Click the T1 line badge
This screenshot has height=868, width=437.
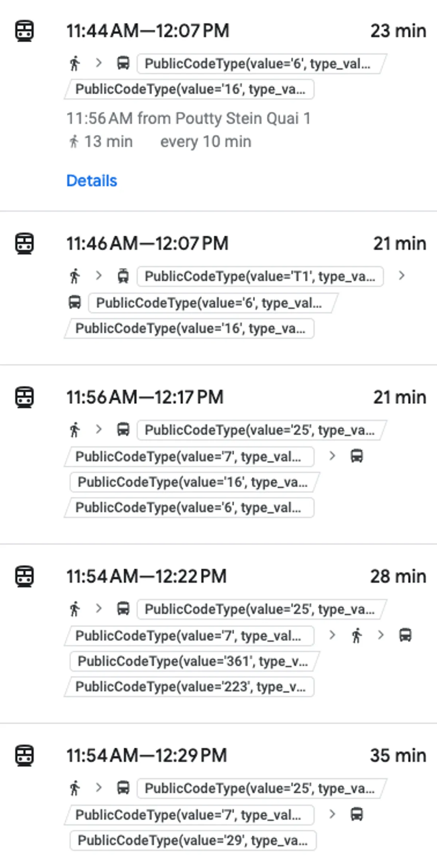pyautogui.click(x=260, y=276)
